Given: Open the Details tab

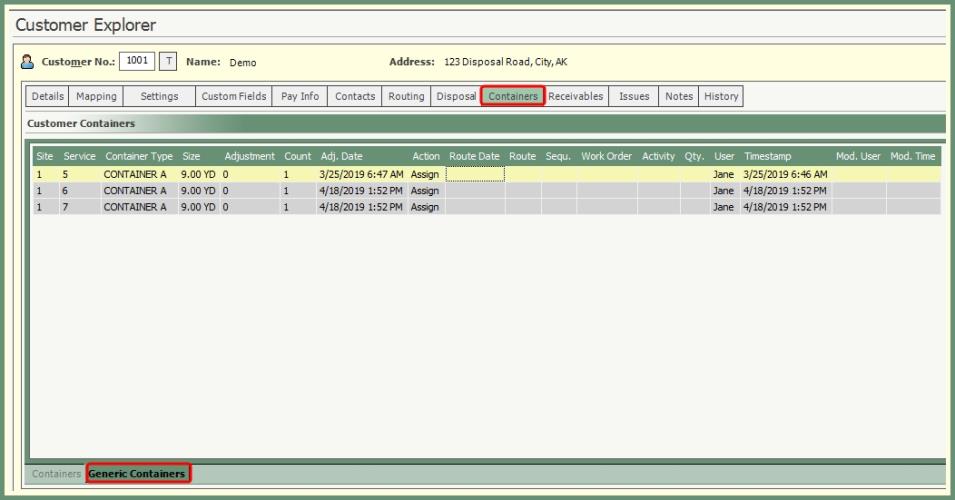Looking at the screenshot, I should click(47, 96).
